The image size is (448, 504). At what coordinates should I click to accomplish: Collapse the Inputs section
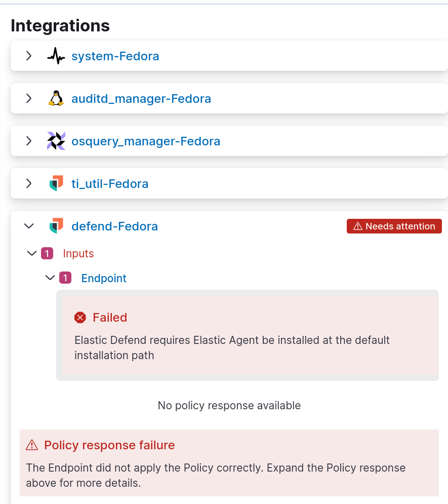[32, 253]
